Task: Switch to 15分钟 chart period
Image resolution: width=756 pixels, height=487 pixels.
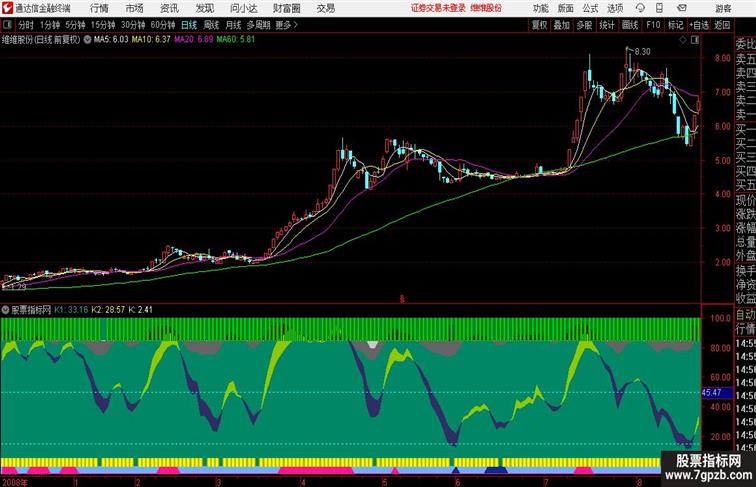Action: point(103,25)
